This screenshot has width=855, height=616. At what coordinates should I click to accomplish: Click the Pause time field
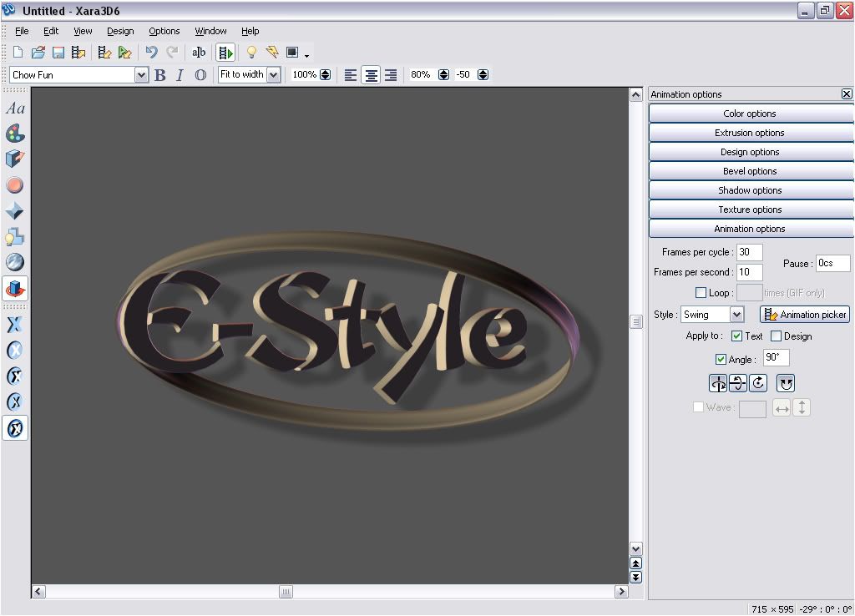point(832,263)
